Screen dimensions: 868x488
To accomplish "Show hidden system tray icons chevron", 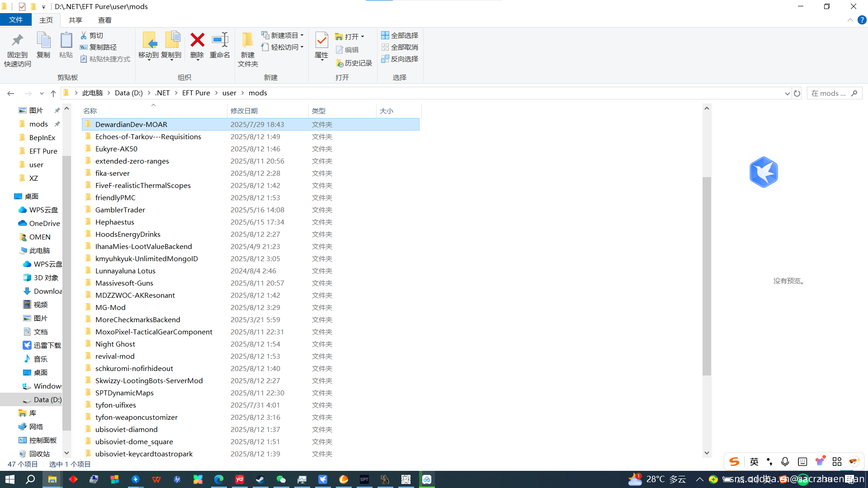I will tap(699, 479).
